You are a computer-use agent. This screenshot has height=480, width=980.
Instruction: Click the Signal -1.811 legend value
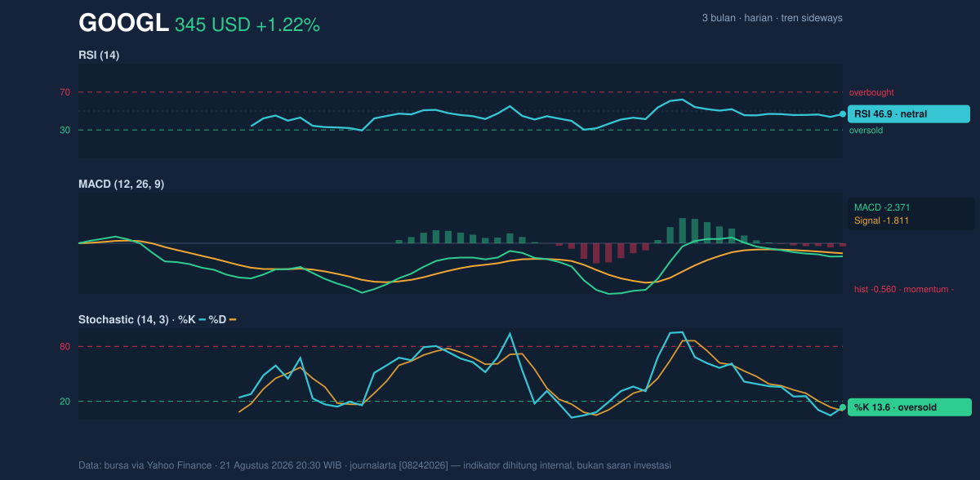(x=882, y=220)
